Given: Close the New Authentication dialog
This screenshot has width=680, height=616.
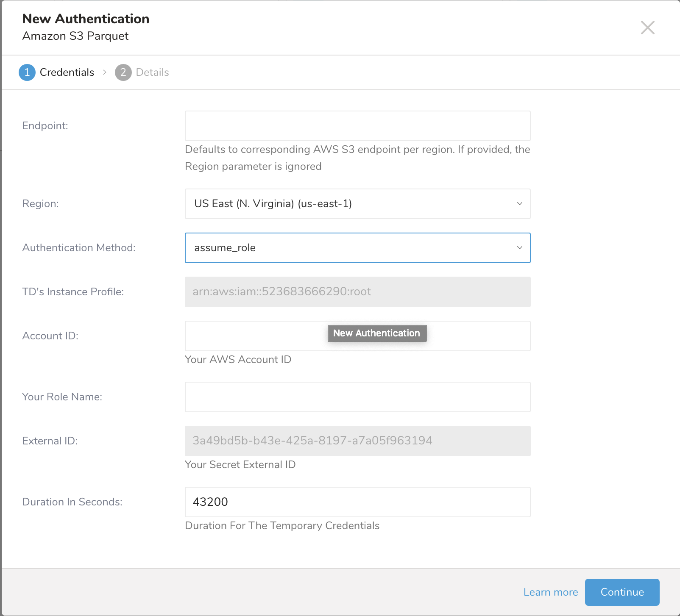Looking at the screenshot, I should coord(647,28).
